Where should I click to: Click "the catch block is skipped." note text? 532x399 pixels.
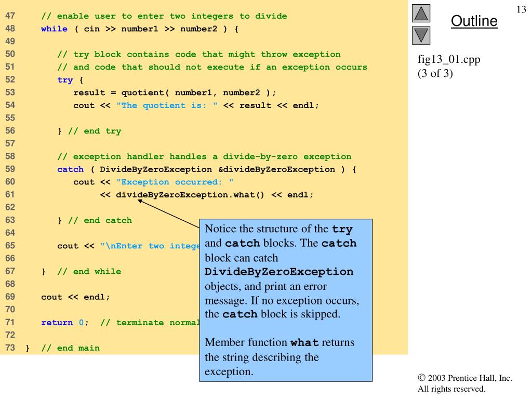[x=272, y=314]
